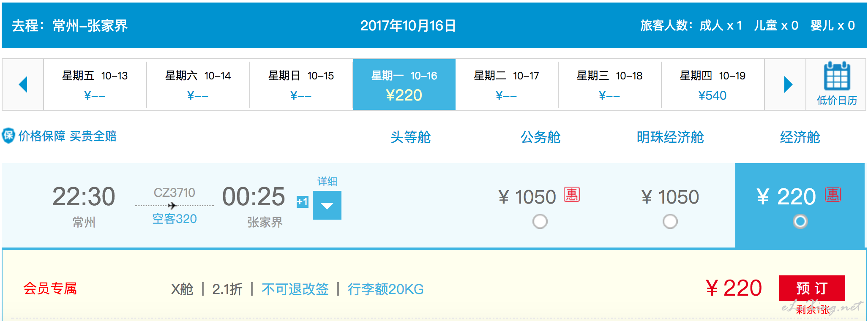Viewport: 868px width, 321px height.
Task: Open the 行李额20KG baggage allowance link
Action: click(385, 289)
